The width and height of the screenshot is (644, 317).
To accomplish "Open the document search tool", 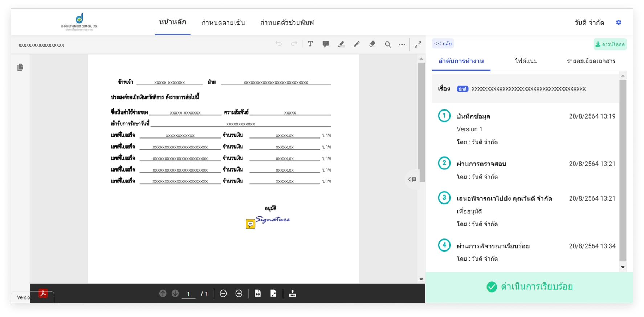I will (x=388, y=44).
